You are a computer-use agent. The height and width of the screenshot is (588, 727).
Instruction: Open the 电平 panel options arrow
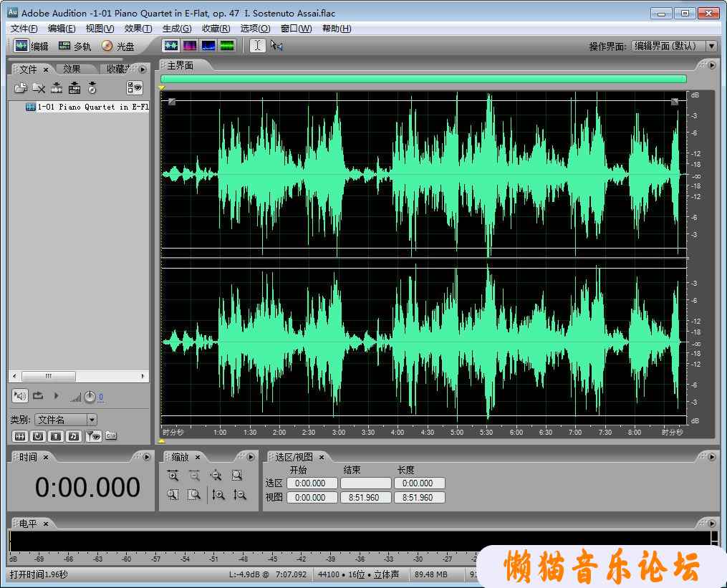coord(712,524)
